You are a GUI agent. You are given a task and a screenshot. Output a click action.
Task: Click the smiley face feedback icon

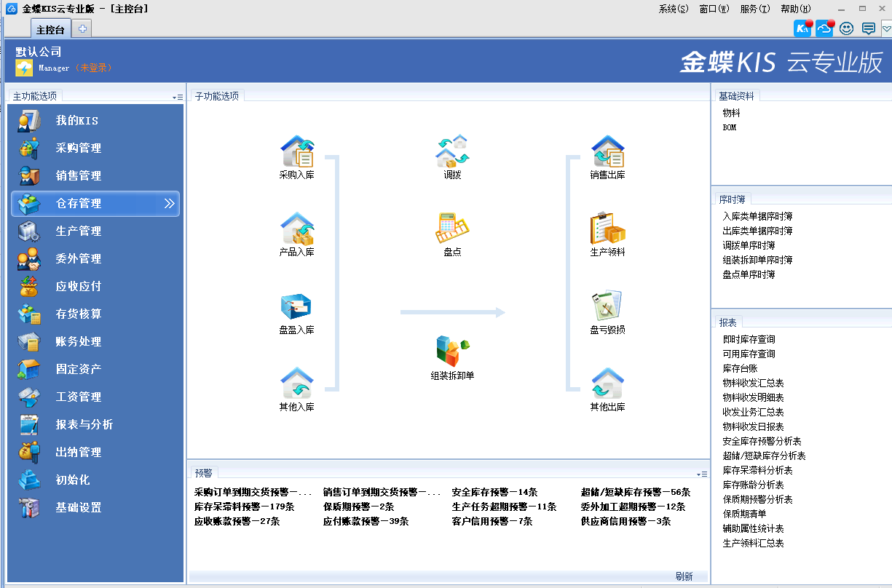point(846,28)
